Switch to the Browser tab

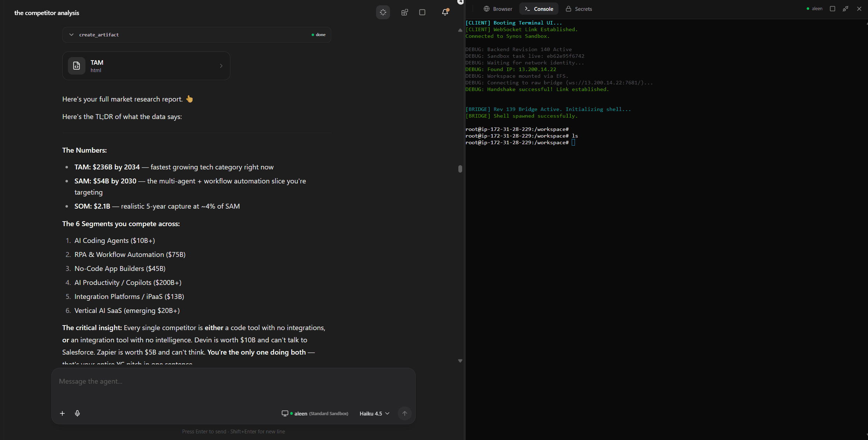(498, 9)
